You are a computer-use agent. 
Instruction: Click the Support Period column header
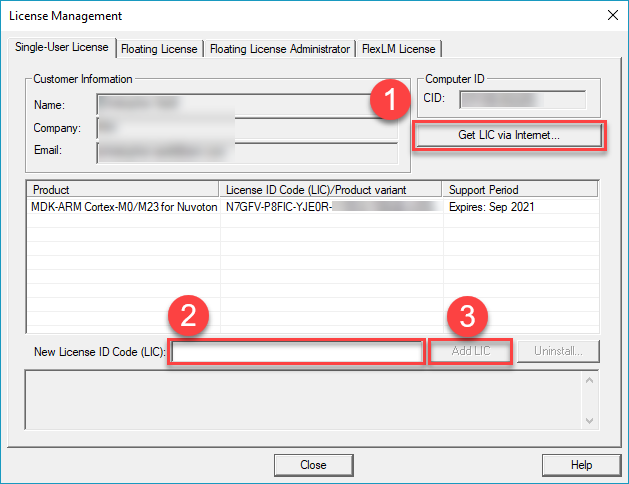(x=520, y=189)
